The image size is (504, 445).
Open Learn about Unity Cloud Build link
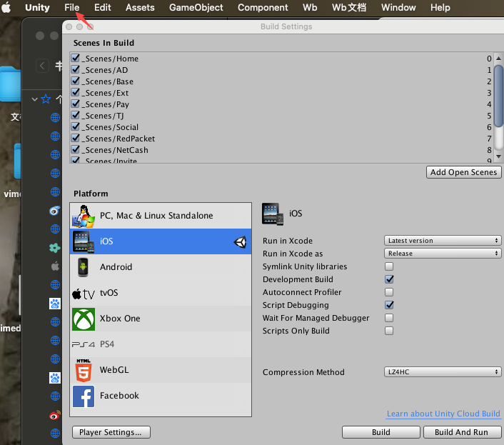coord(443,414)
